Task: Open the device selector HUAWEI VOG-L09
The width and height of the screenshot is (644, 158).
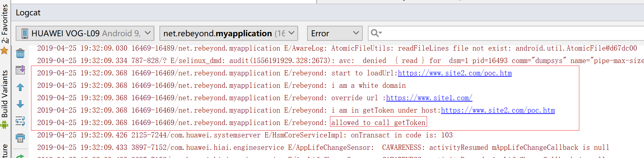Action: tap(85, 33)
